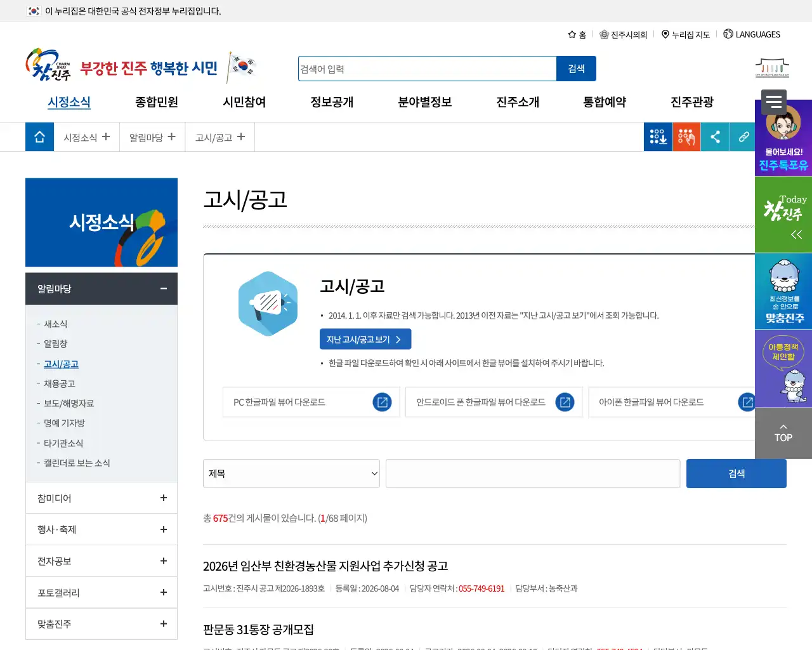Click the orange grid touch icon

[686, 137]
